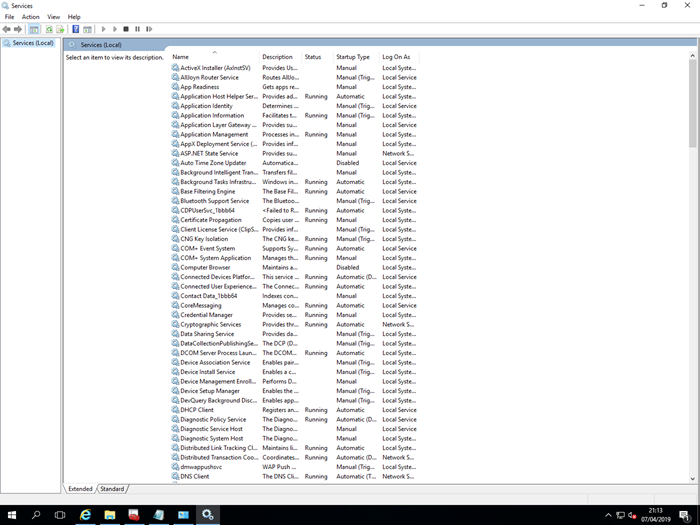The height and width of the screenshot is (525, 700).
Task: Sort services by the Status column header
Action: coord(313,57)
